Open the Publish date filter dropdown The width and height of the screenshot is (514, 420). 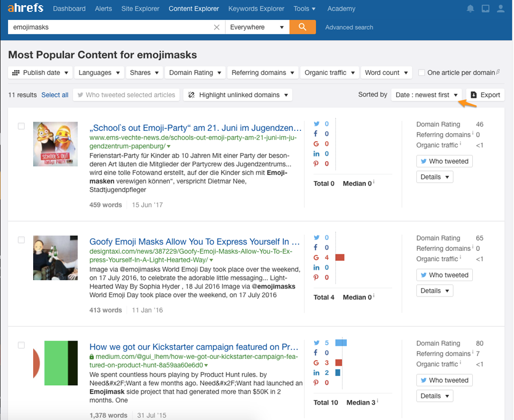click(41, 73)
